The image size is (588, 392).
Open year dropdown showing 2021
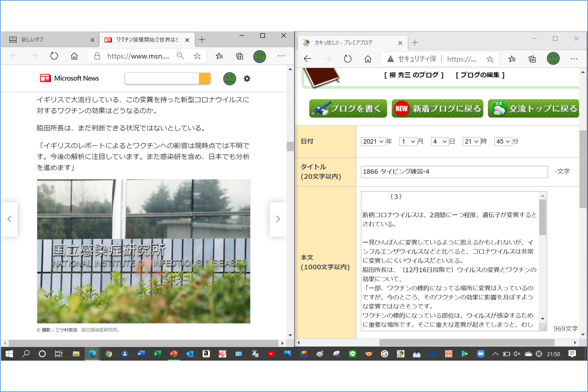click(373, 141)
